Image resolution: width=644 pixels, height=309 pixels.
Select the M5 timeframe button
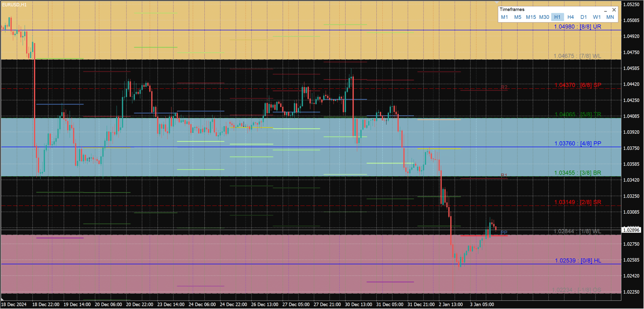pos(518,17)
